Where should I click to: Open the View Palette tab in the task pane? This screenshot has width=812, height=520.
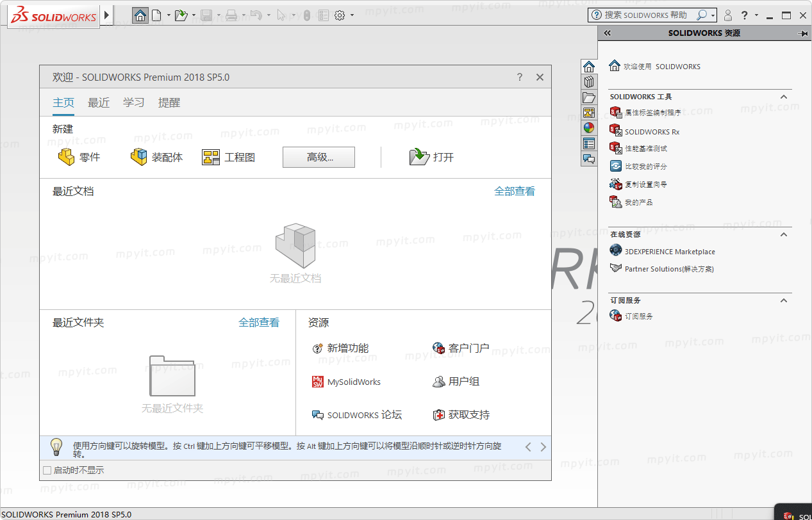(x=589, y=113)
